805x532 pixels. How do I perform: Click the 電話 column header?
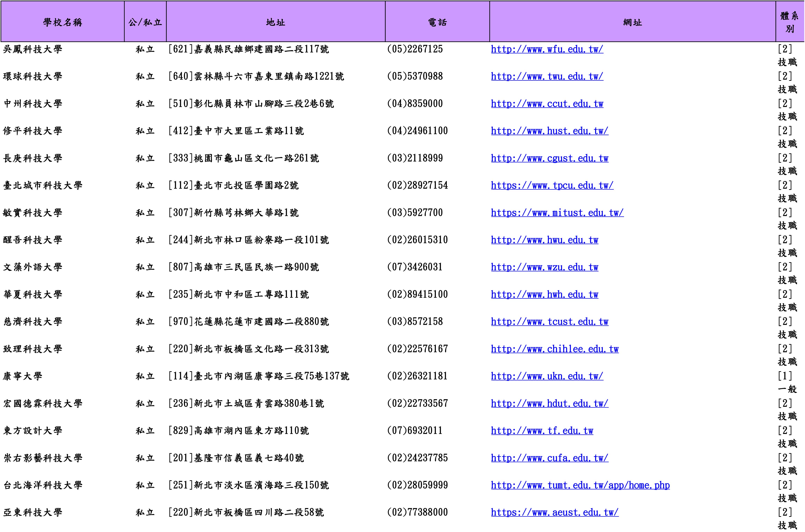[437, 22]
